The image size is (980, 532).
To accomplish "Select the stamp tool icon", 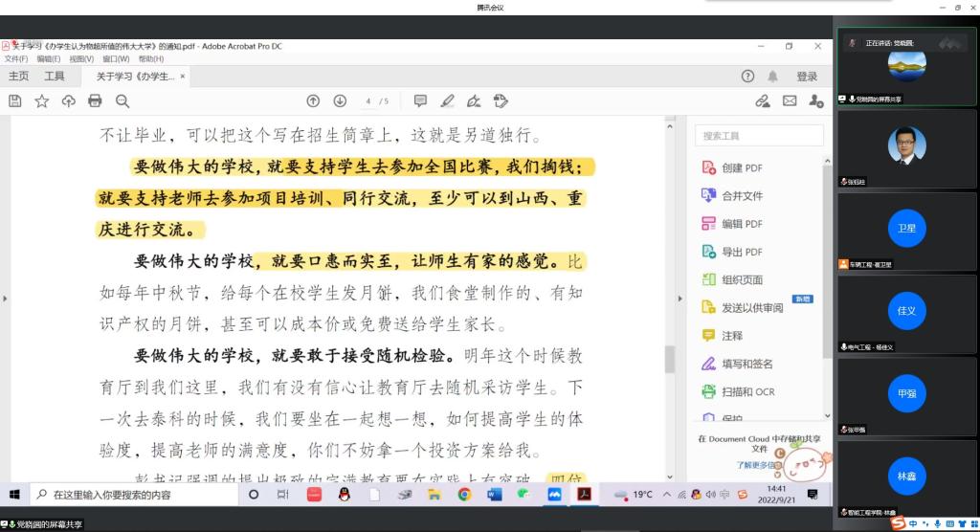I will (501, 100).
